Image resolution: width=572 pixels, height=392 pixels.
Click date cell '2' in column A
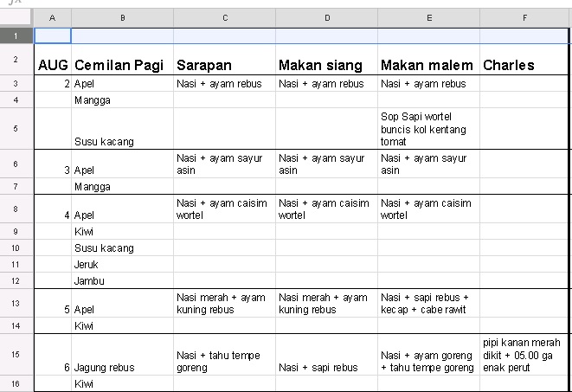click(53, 83)
